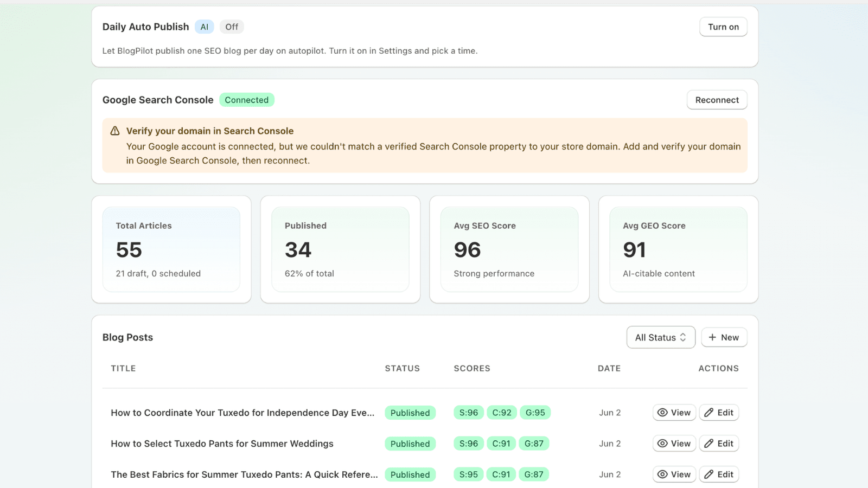Click the Off status badge
This screenshot has height=488, width=868.
click(232, 27)
